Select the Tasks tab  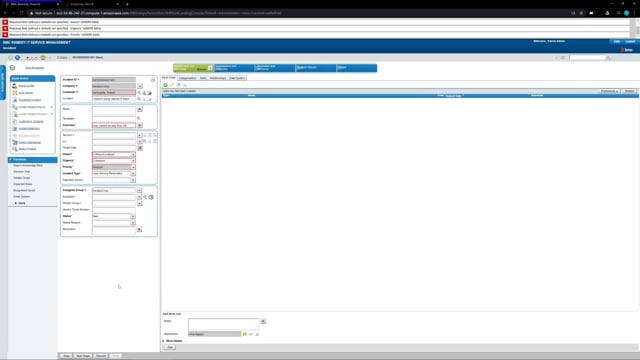(203, 78)
